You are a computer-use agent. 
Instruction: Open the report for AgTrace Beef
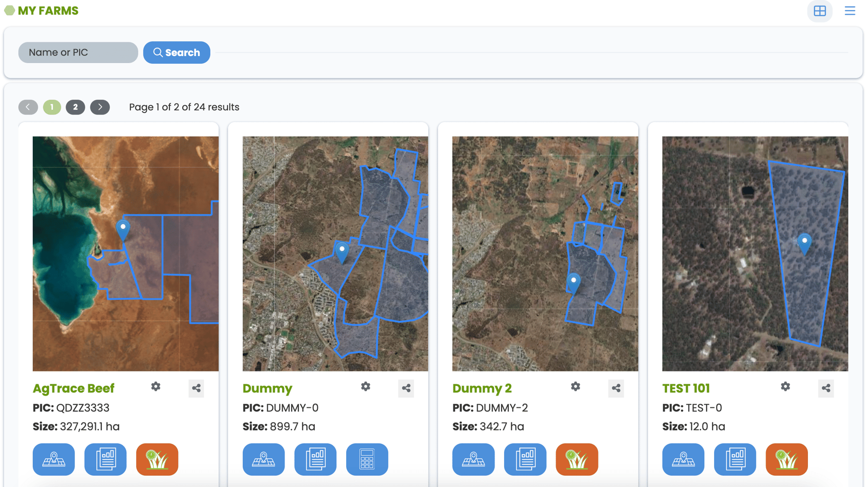tap(105, 459)
